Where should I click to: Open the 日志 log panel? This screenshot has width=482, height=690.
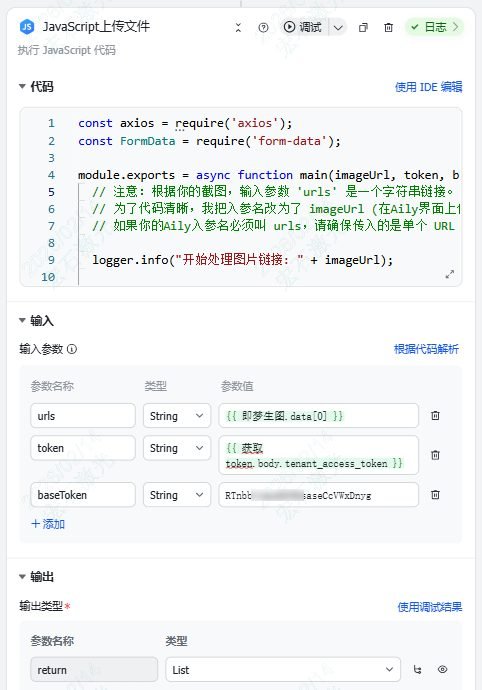tap(434, 27)
